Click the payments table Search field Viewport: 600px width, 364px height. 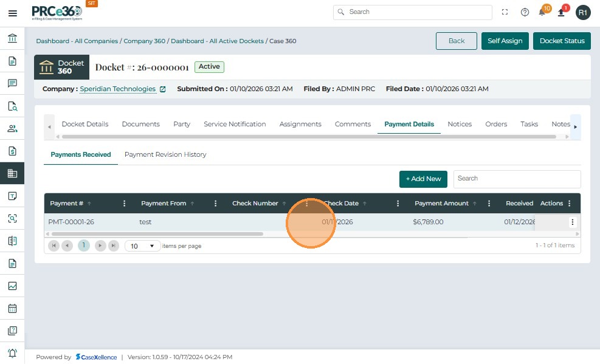click(x=517, y=179)
